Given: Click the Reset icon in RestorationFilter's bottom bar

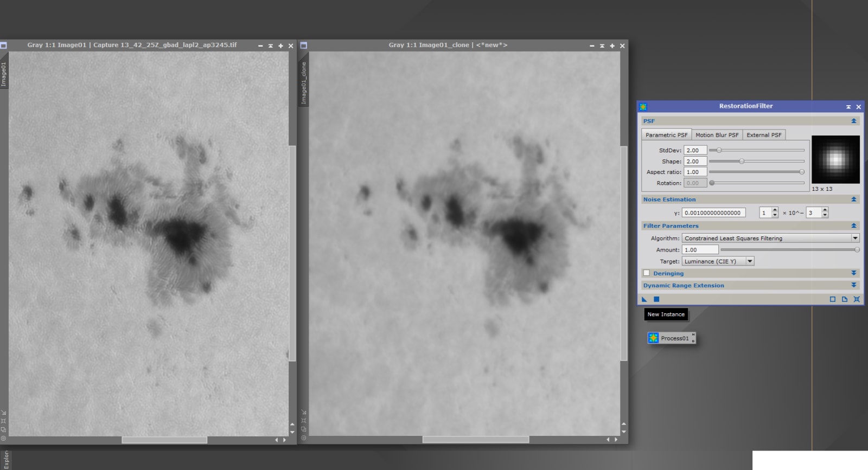Looking at the screenshot, I should 857,299.
